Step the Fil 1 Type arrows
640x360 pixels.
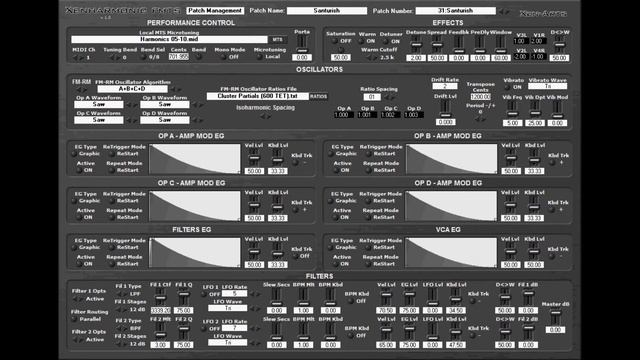[x=121, y=294]
